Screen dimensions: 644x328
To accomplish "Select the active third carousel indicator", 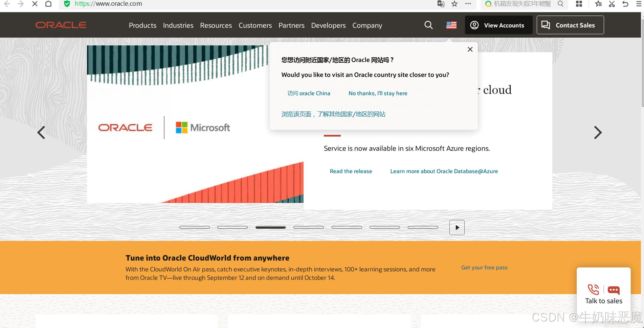I will (271, 227).
